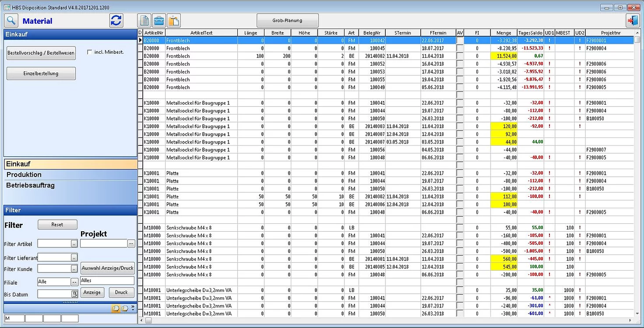Toggle AV checkbox in first Frontblech row
Image resolution: width=644 pixels, height=328 pixels.
460,40
